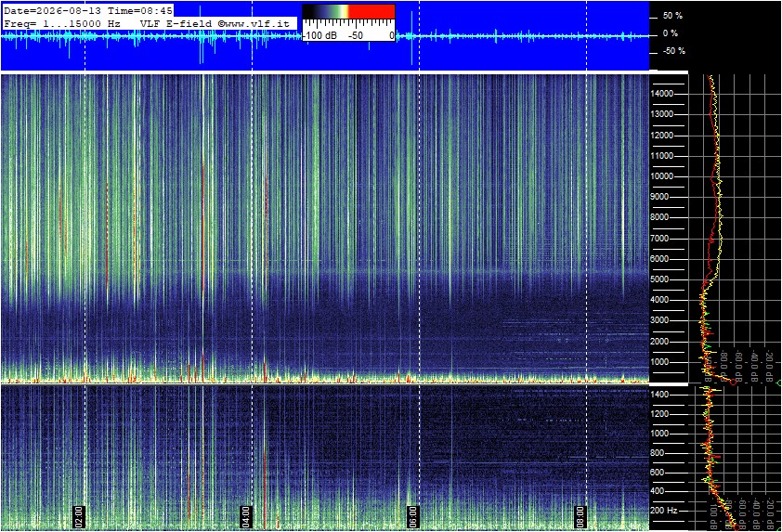
Task: Click the '50 %' waveform amplitude label
Action: (672, 16)
